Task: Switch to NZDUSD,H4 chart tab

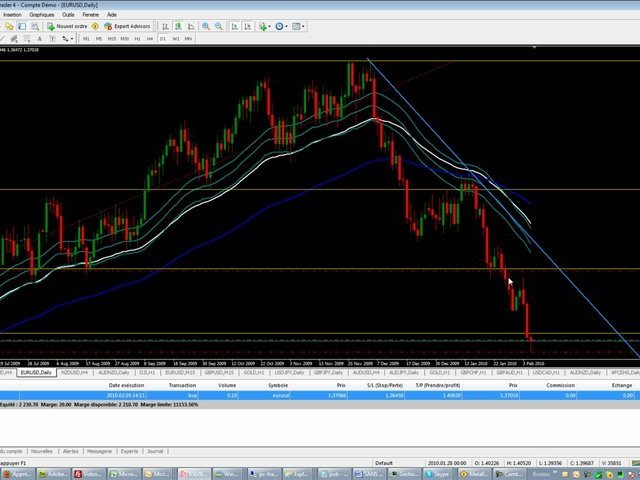Action: [75, 372]
